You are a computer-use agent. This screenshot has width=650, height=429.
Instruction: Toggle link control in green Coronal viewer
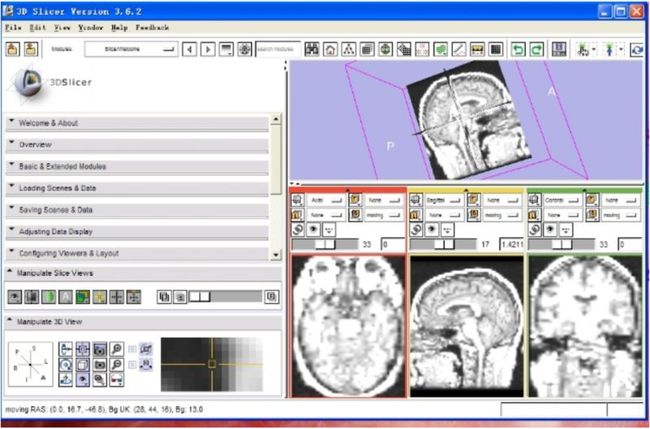535,229
